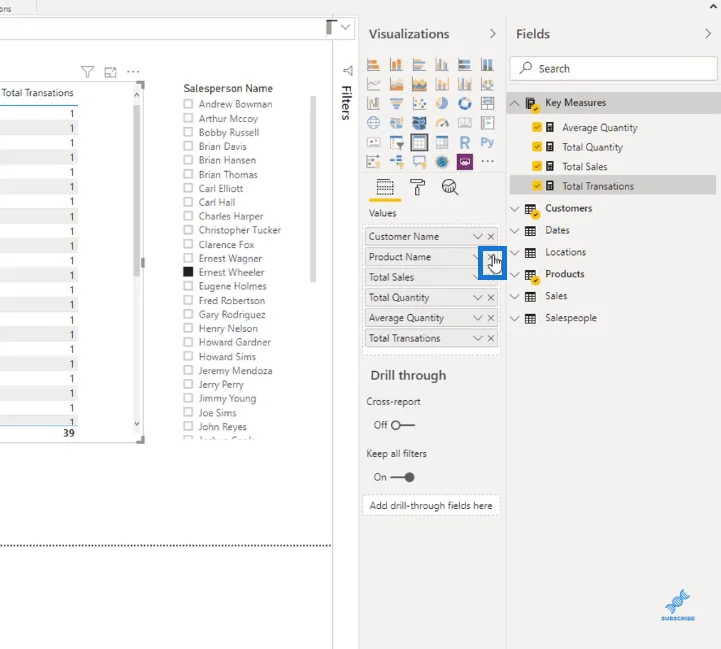Uncheck the Average Quantity field checkbox
Screen dimensions: 721x649
pyautogui.click(x=537, y=127)
